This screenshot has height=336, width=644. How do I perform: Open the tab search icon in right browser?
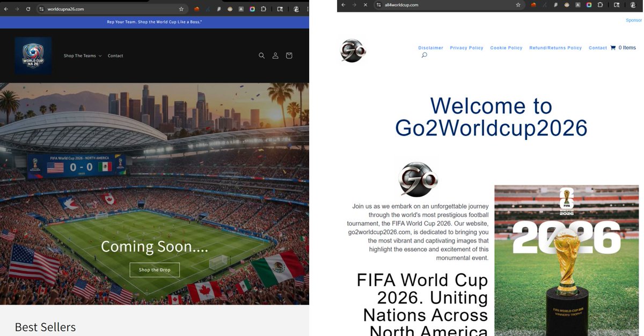pyautogui.click(x=617, y=5)
